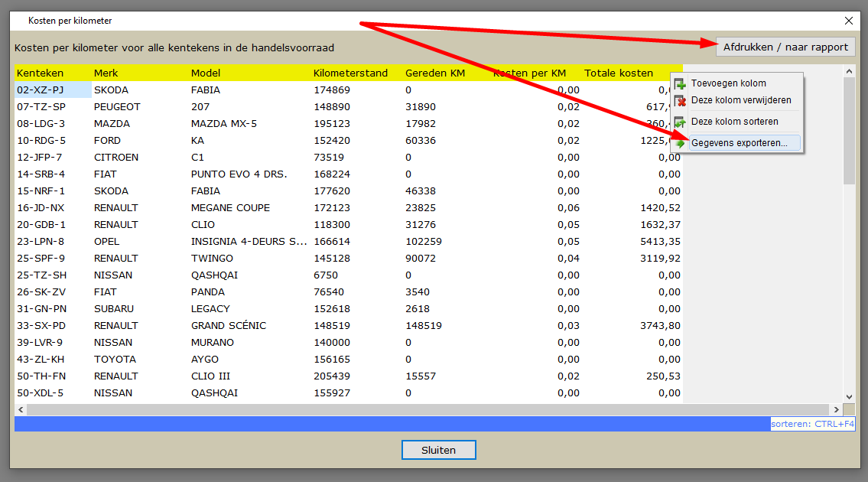Select Gegevens exporteren... menu entry

coord(739,143)
